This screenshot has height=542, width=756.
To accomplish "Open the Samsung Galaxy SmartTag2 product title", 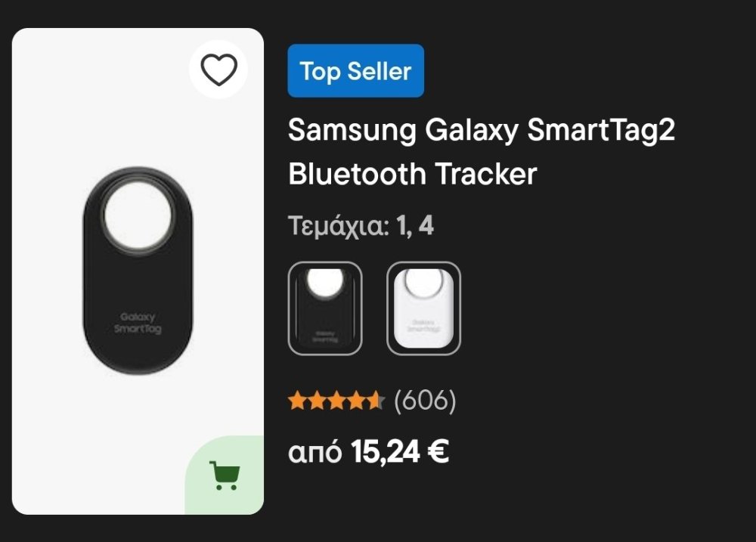I will click(x=481, y=131).
